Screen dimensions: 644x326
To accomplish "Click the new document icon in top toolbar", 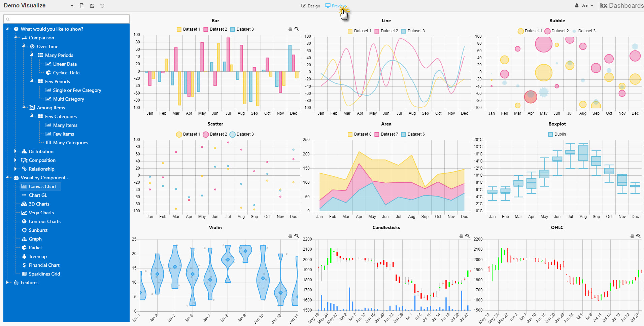I will coord(82,6).
